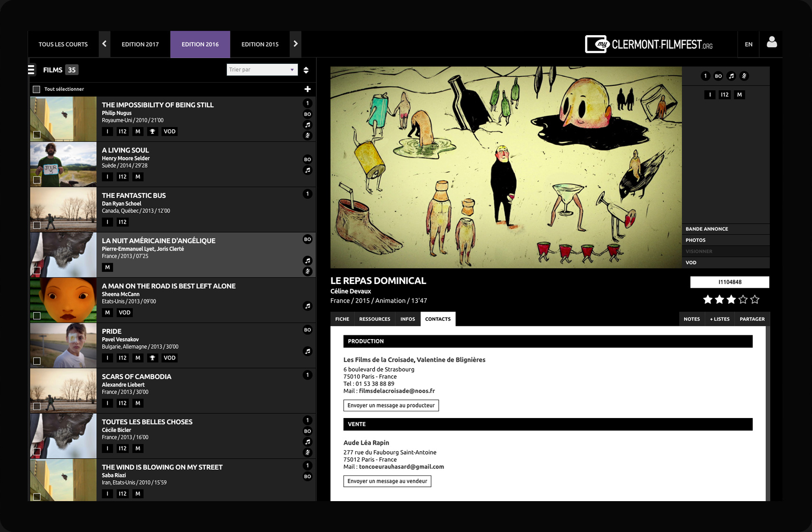Screen dimensions: 812x532
Task: Click VOD tag on Pride row
Action: coord(170,358)
